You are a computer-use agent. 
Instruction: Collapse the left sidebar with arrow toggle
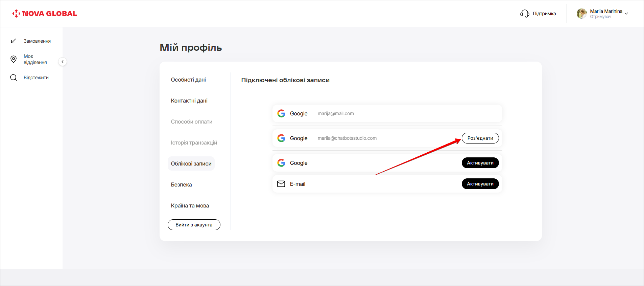tap(63, 62)
